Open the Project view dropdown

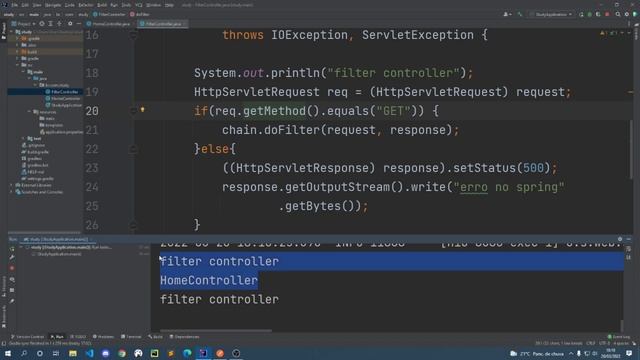pos(24,24)
